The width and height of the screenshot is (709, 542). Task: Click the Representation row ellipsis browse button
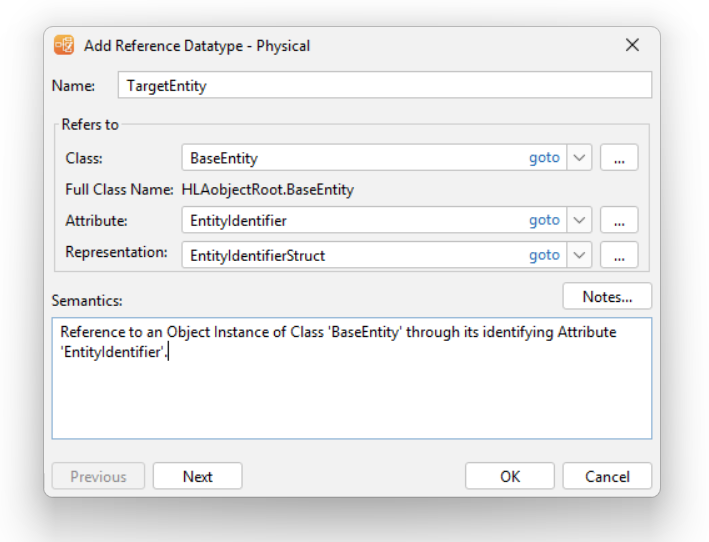(619, 255)
